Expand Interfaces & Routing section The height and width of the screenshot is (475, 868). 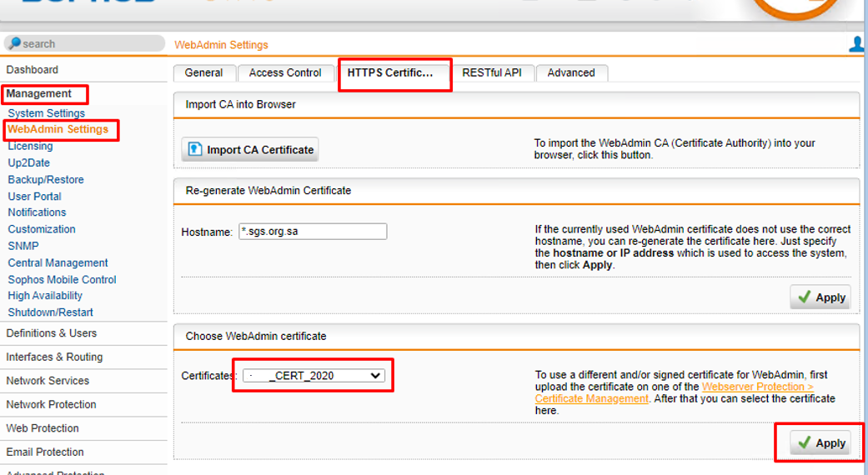click(54, 357)
